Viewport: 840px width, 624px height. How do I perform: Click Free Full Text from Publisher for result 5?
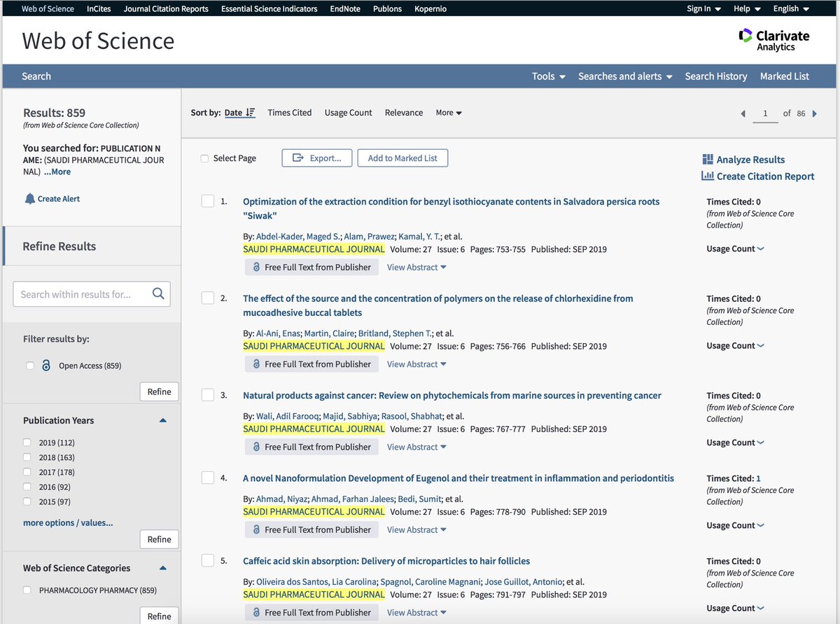(x=311, y=612)
